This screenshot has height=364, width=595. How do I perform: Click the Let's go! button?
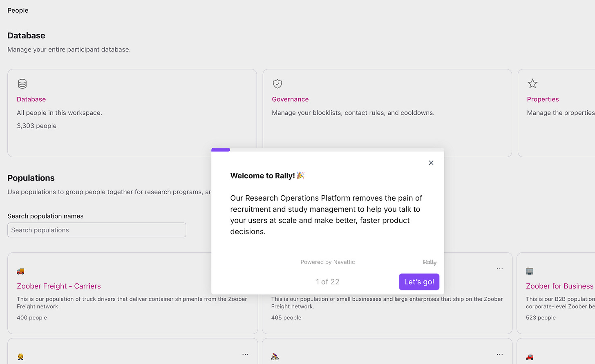coord(419,282)
